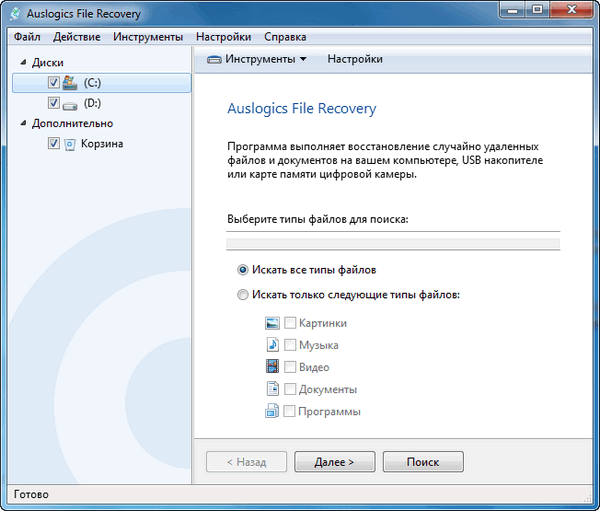Minimize the Auslogics File Recovery window
The height and width of the screenshot is (511, 600).
coord(512,10)
